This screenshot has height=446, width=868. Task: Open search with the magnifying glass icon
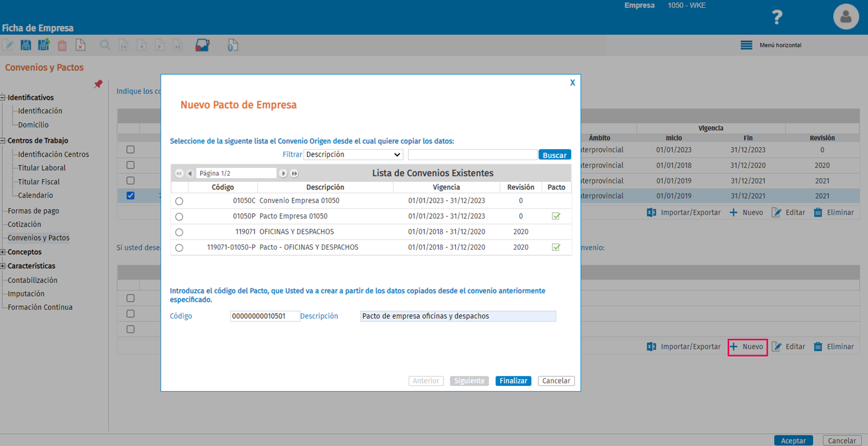(105, 45)
